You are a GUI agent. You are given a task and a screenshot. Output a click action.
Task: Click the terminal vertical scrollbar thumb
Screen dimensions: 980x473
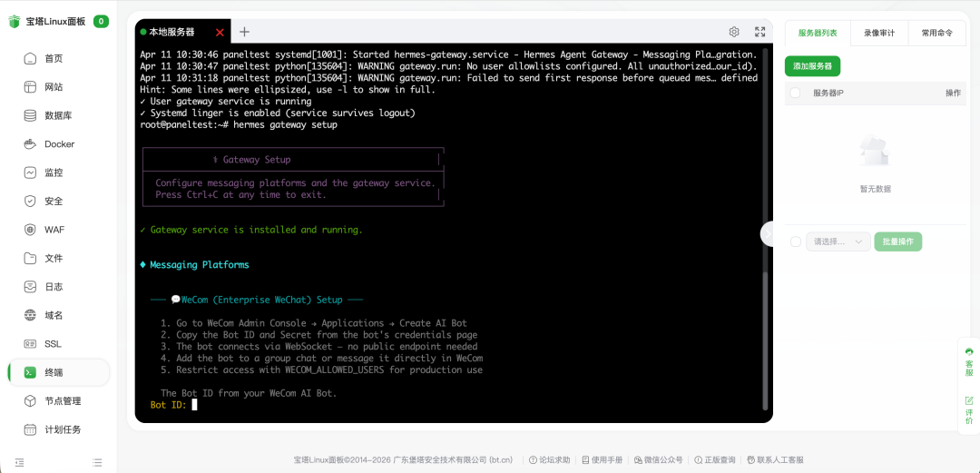(x=764, y=341)
